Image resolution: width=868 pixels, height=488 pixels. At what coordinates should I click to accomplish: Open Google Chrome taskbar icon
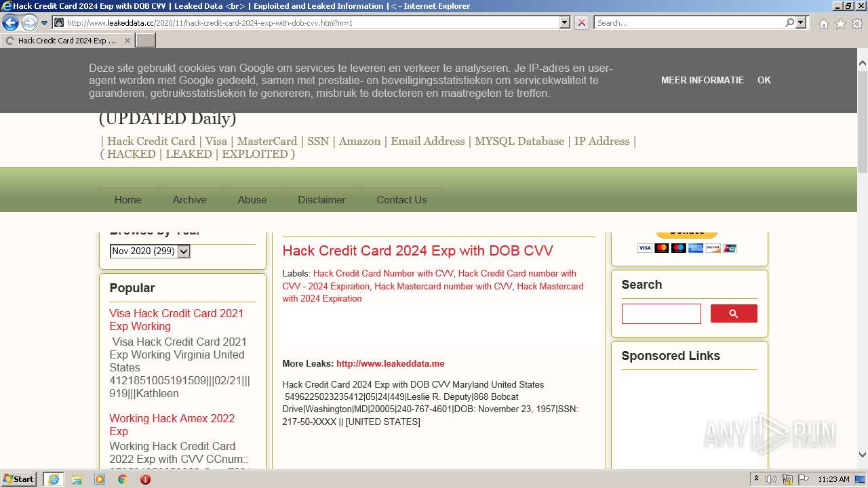tap(123, 479)
